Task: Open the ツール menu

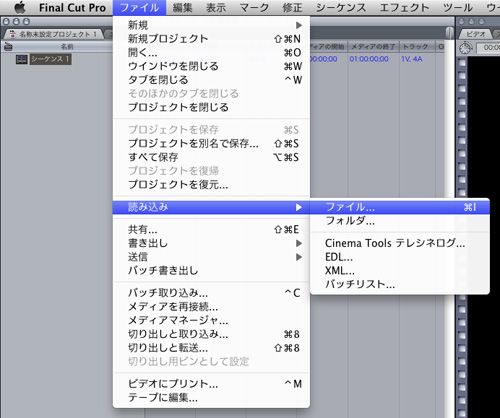Action: click(x=458, y=8)
